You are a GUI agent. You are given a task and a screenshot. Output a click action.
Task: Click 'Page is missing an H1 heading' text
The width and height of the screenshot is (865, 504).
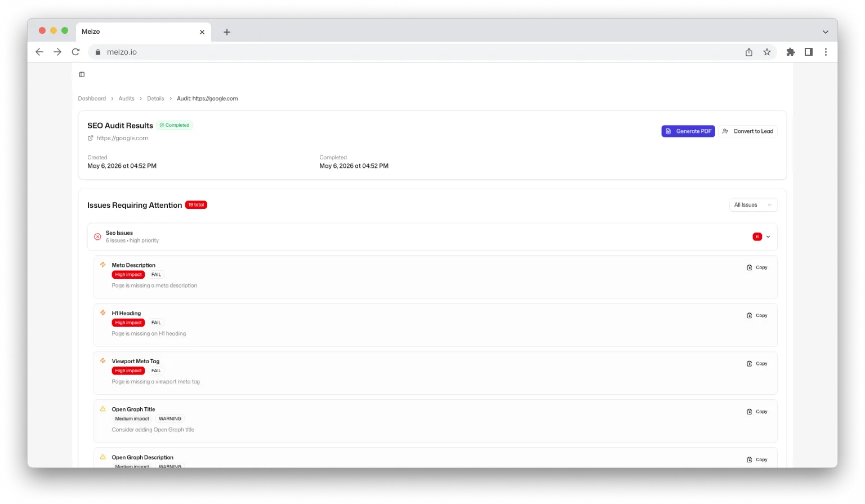point(149,333)
